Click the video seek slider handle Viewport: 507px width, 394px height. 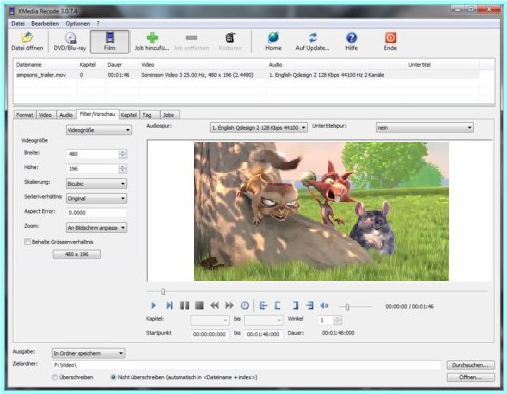163,291
